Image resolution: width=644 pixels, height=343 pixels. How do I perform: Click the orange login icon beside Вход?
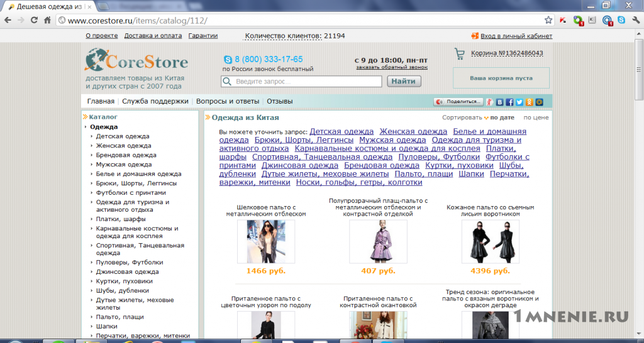(x=475, y=36)
